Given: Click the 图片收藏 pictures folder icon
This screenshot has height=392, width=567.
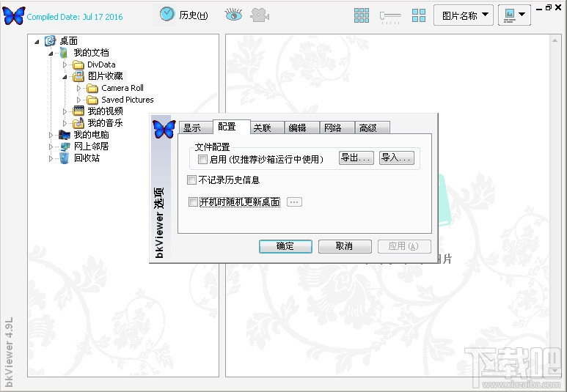Looking at the screenshot, I should (78, 76).
